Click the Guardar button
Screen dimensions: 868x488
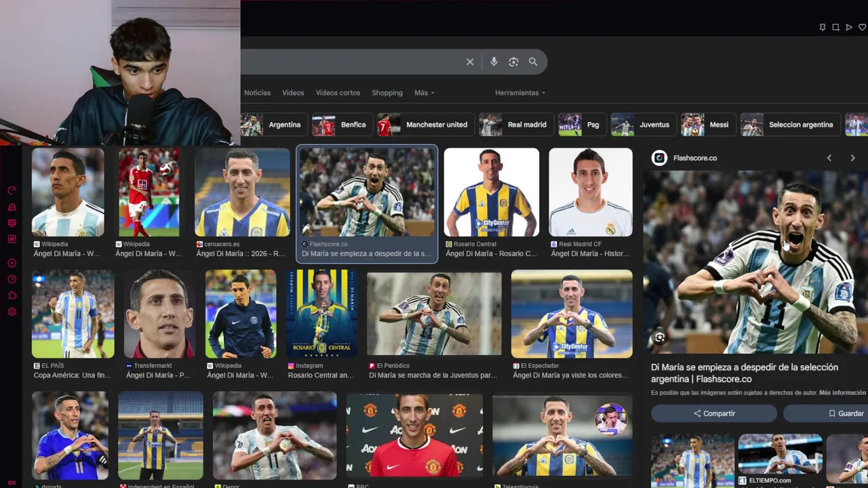pos(826,413)
